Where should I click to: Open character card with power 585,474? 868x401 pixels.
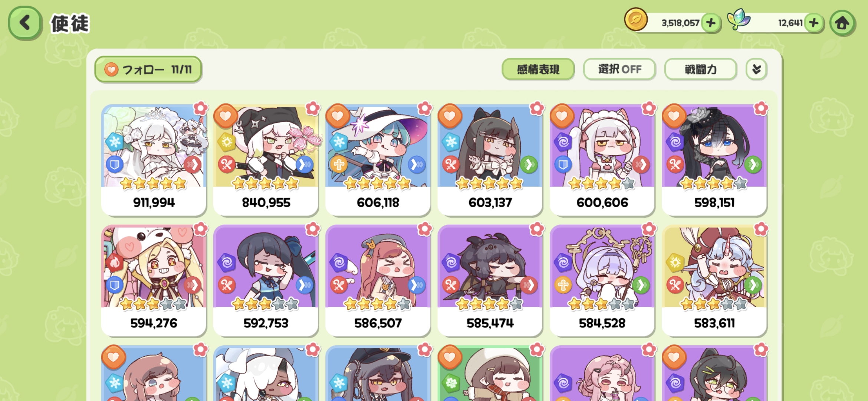(x=490, y=280)
